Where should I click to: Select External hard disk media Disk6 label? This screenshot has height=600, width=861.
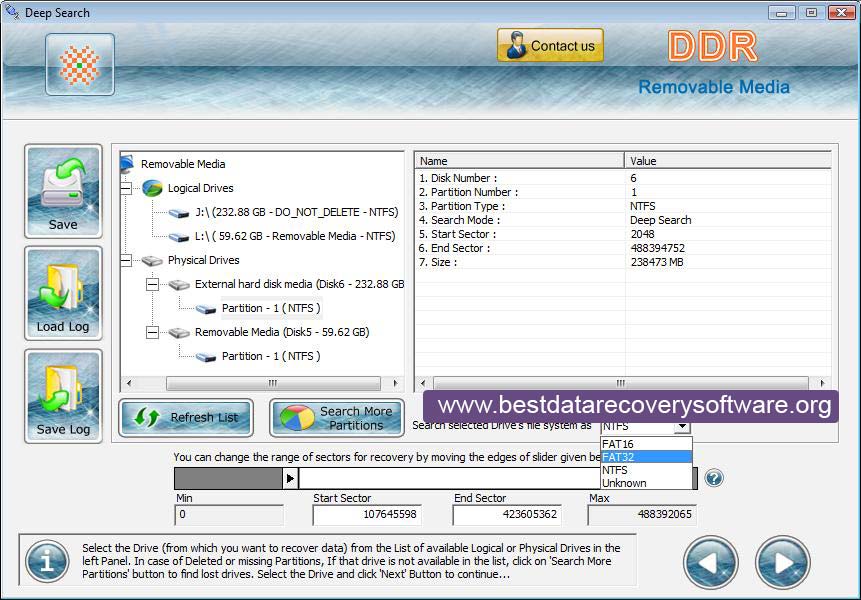click(x=299, y=284)
